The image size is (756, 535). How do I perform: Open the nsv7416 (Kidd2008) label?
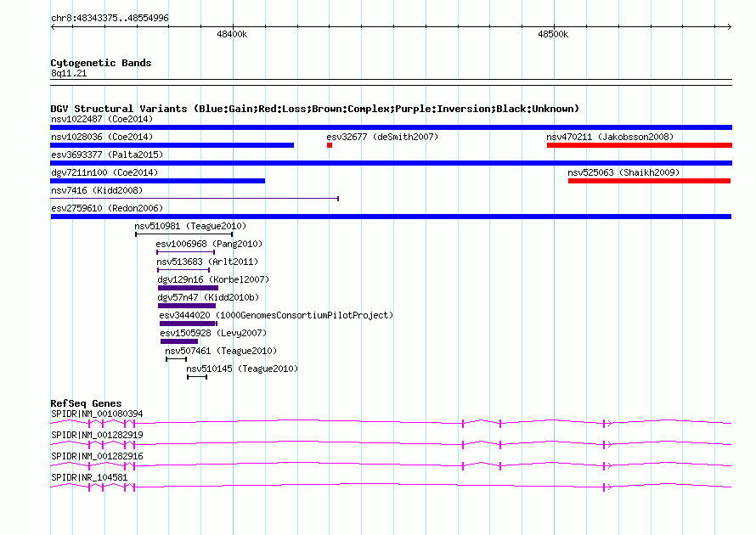point(97,190)
